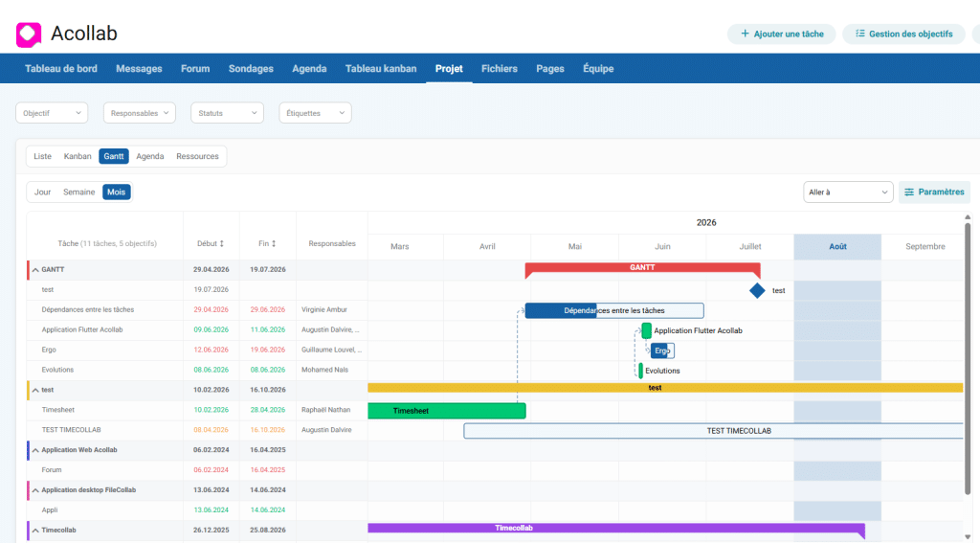Open the Forum navigation tab
Image resolution: width=980 pixels, height=543 pixels.
click(195, 69)
